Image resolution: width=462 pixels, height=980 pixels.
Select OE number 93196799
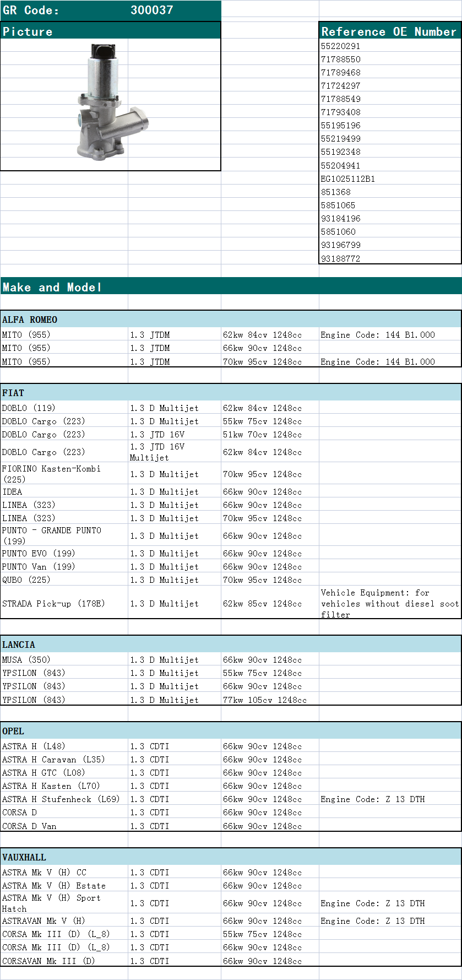[x=390, y=245]
